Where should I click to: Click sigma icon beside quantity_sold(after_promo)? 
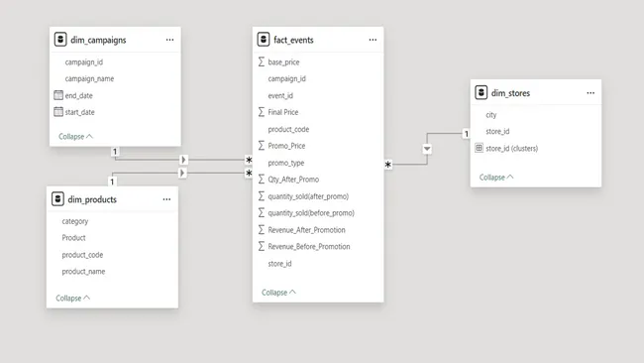262,196
